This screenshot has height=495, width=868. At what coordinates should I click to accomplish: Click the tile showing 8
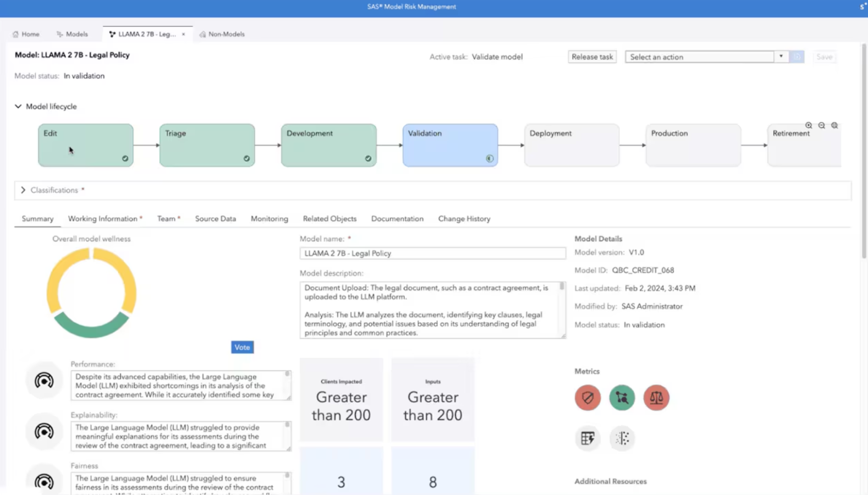(433, 471)
